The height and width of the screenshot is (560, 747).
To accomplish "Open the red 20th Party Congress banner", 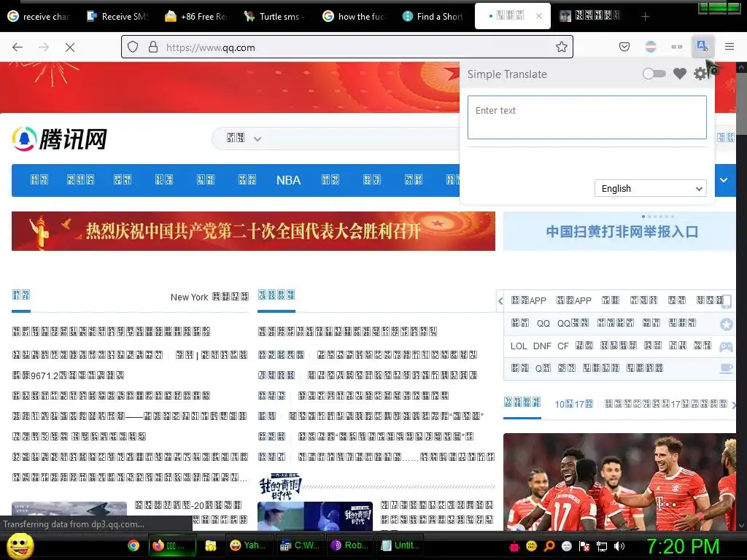I will (x=253, y=231).
